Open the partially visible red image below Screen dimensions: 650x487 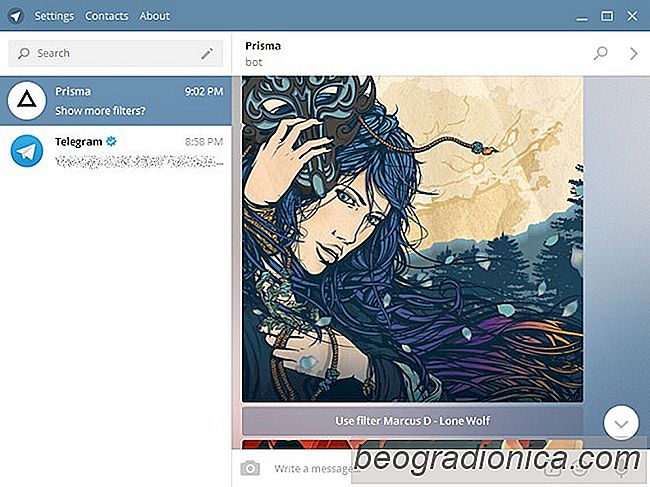click(x=412, y=445)
